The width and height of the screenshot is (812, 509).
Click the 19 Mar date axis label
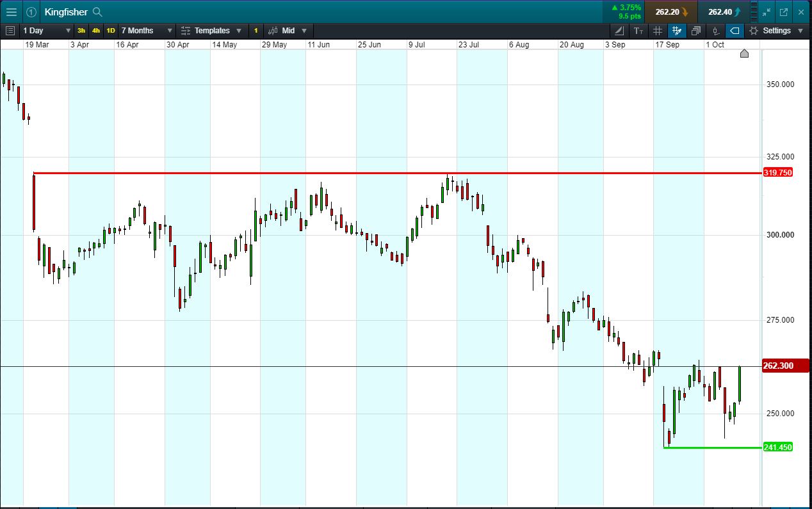(x=37, y=45)
